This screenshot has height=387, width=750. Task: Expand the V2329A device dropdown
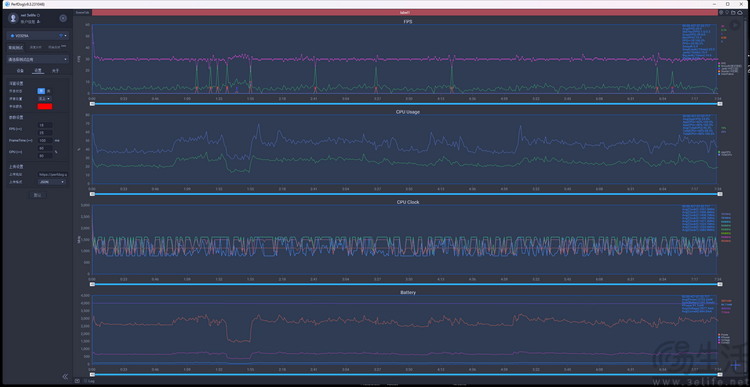click(38, 35)
